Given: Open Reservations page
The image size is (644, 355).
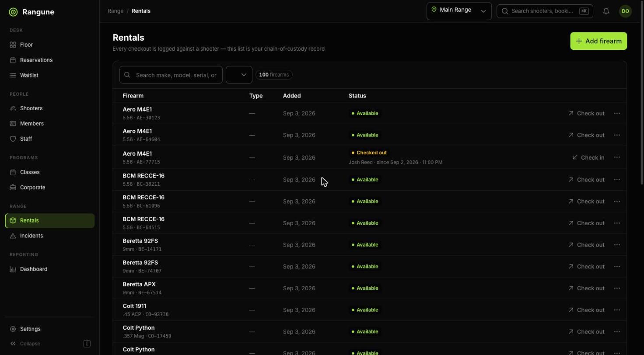Looking at the screenshot, I should (49, 60).
